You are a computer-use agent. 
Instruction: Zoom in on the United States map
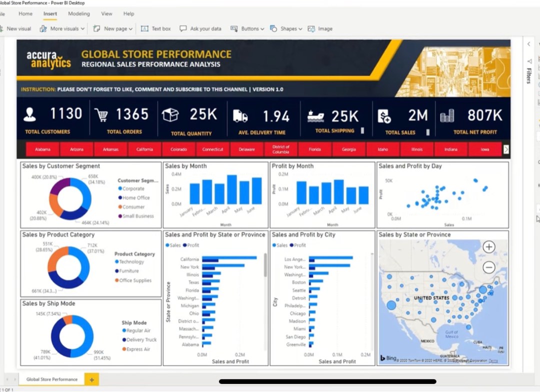tap(488, 247)
